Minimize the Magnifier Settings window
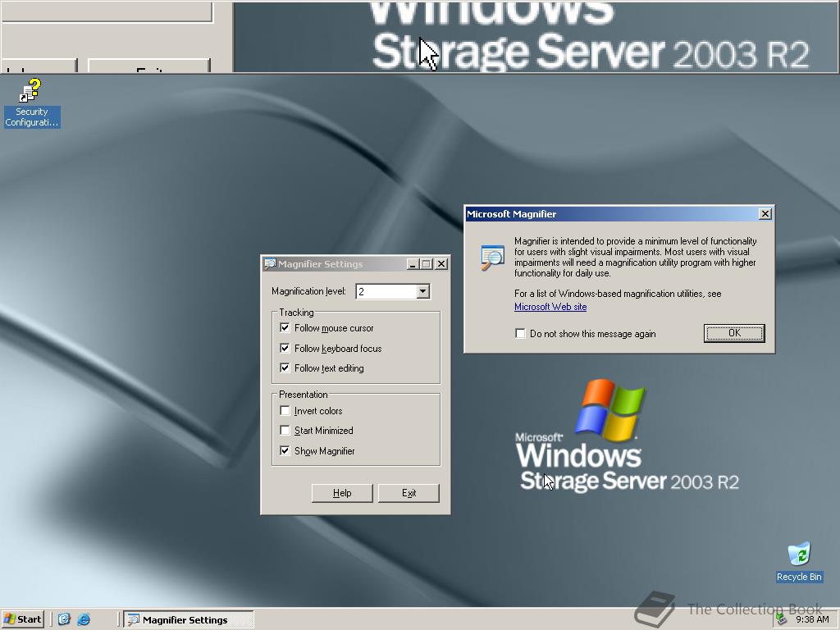840x630 pixels. [413, 264]
